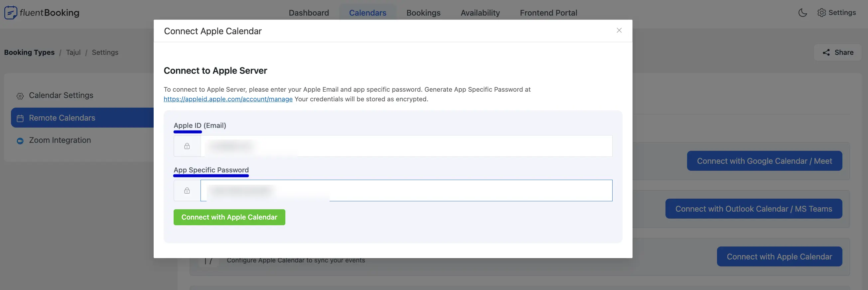Click the fluentBooking brand name text
Image resolution: width=868 pixels, height=290 pixels.
[50, 13]
